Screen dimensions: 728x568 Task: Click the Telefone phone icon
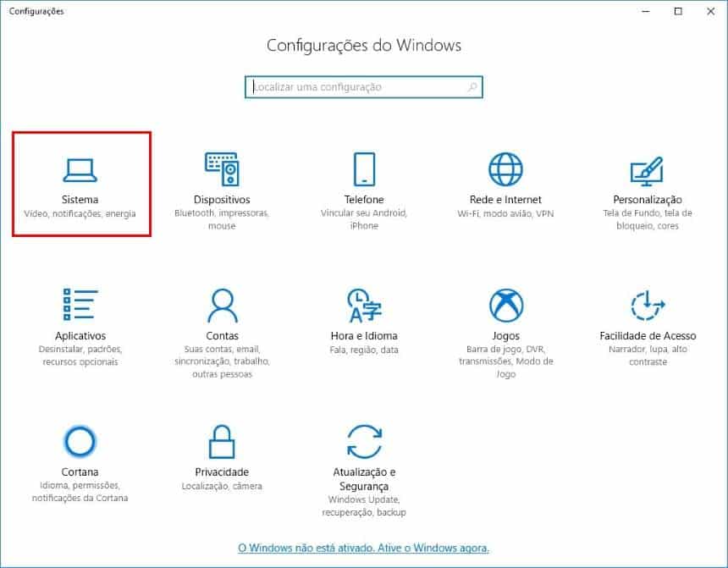364,169
